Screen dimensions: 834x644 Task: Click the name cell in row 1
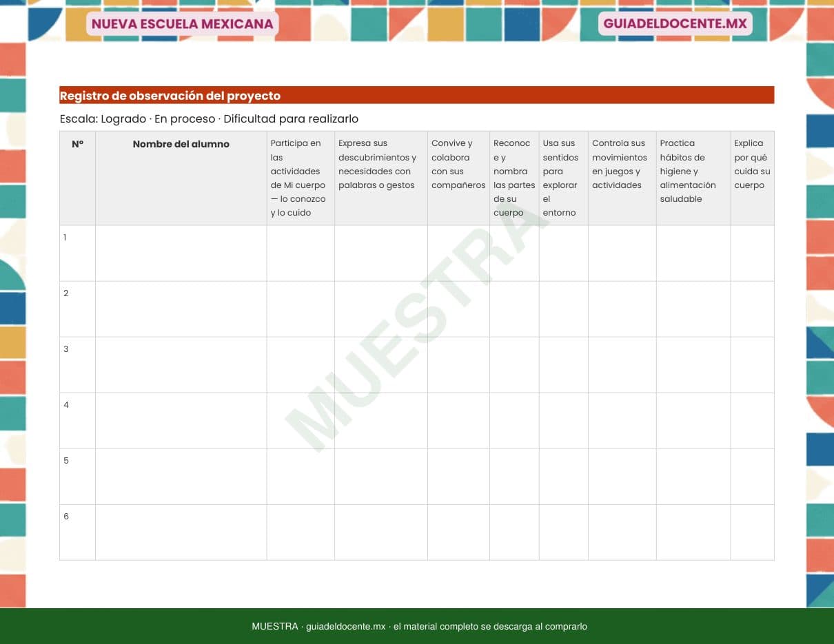tap(181, 253)
